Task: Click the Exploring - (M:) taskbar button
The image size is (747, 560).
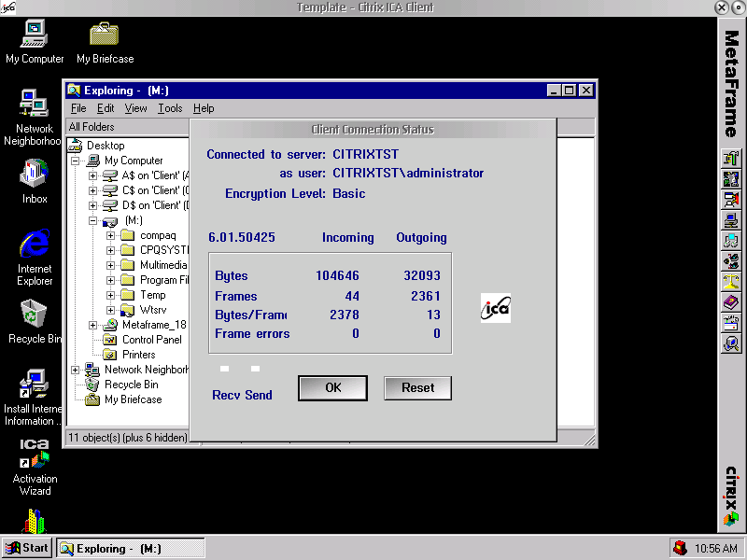Action: (131, 548)
